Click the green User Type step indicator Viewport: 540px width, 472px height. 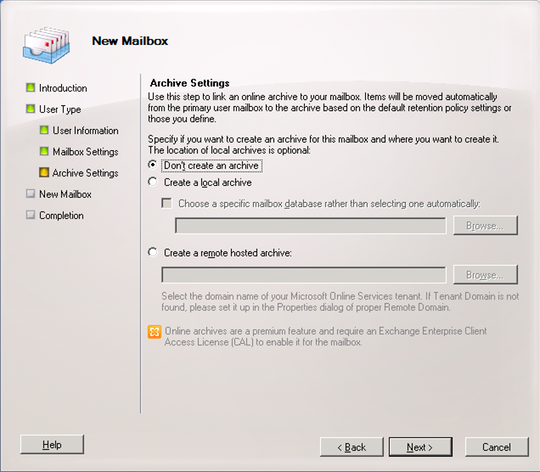point(30,109)
